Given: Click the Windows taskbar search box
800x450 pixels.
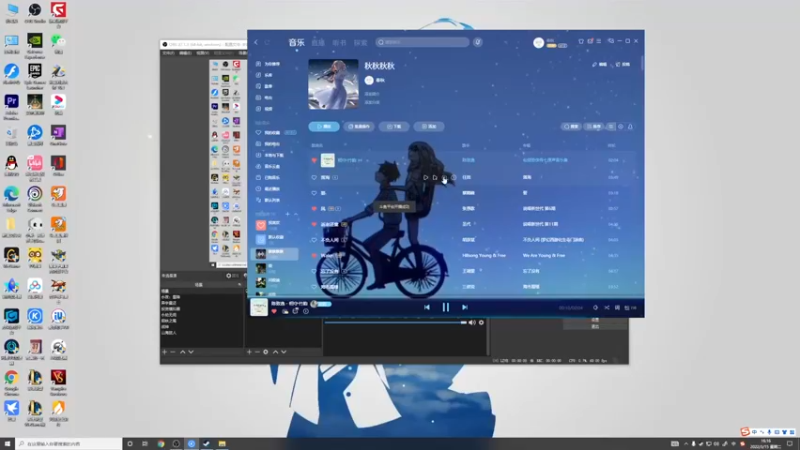Looking at the screenshot, I should [68, 444].
